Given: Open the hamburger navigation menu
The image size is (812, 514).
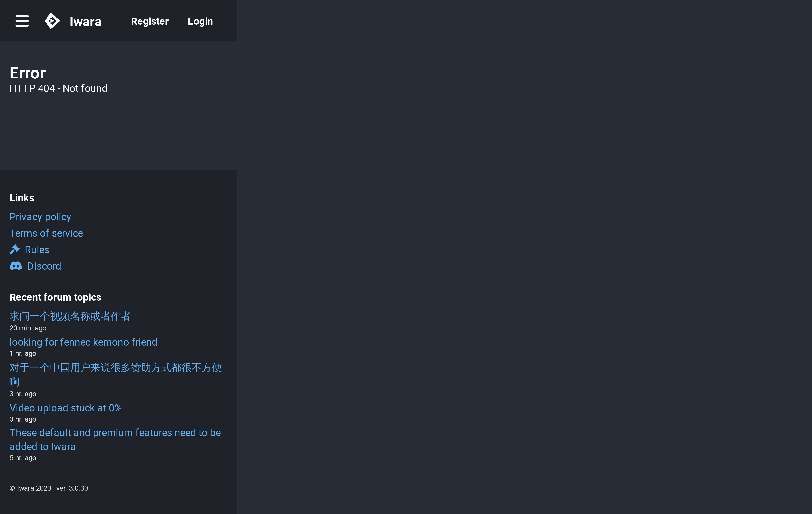Looking at the screenshot, I should coord(22,21).
